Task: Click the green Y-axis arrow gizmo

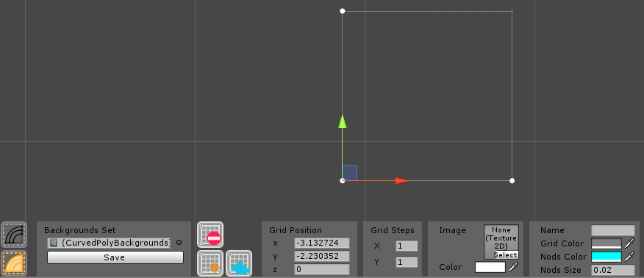Action: pos(342,121)
